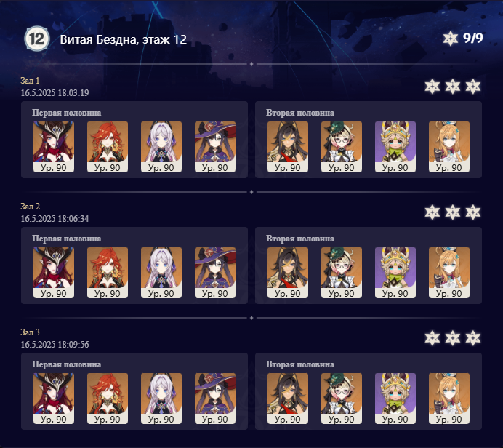
Task: Select dark-haired character in Зал 1 second half
Action: coord(288,147)
